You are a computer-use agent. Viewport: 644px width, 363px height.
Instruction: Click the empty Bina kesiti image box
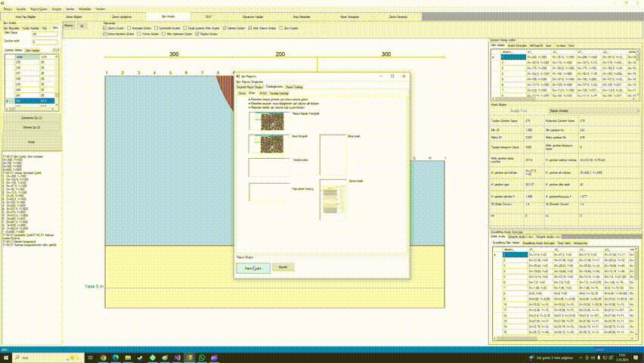(x=333, y=154)
